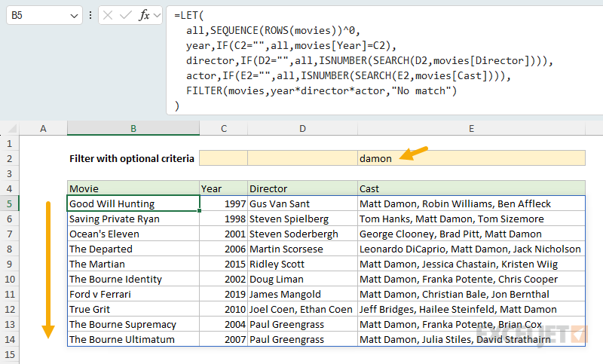Click cast cell starting 'Leonardo DiCaprio'
The image size is (603, 364).
[471, 249]
